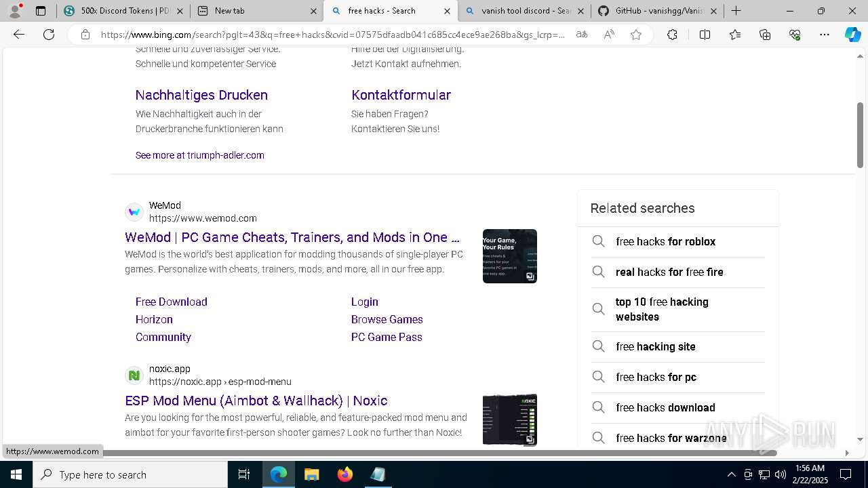Click taskbar search box
Image resolution: width=868 pixels, height=488 pixels.
130,474
